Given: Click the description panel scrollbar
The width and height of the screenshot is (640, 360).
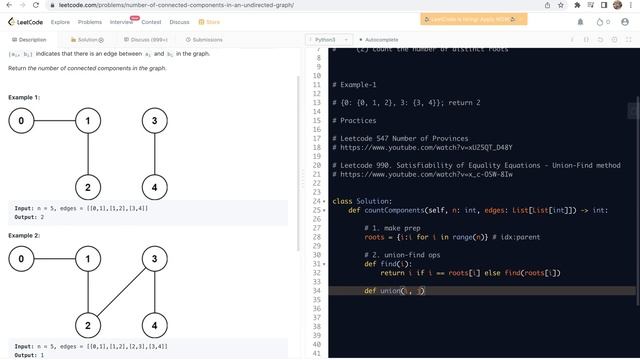Looking at the screenshot, I should click(x=298, y=163).
